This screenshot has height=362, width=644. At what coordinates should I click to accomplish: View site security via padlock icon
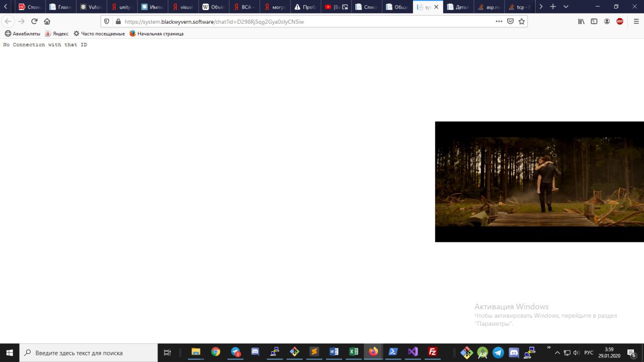pos(118,22)
